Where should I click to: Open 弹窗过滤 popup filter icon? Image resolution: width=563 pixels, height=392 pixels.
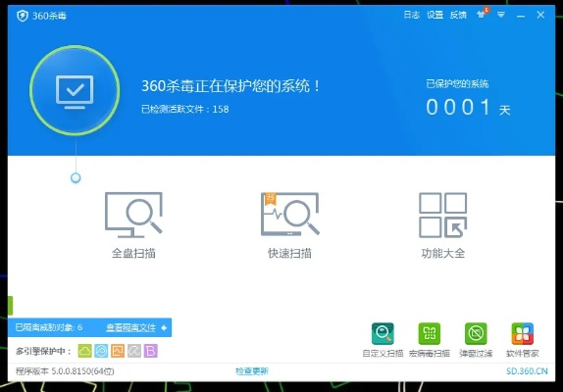tap(476, 333)
